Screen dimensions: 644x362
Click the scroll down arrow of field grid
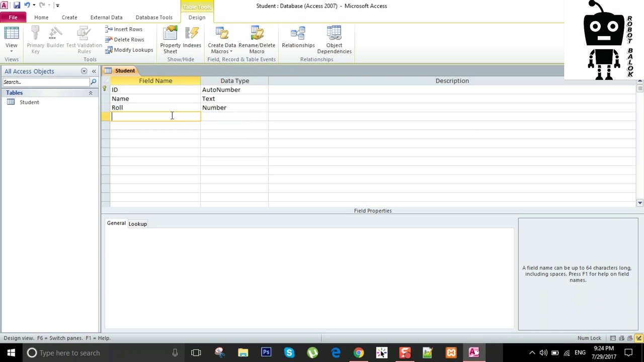pyautogui.click(x=640, y=203)
